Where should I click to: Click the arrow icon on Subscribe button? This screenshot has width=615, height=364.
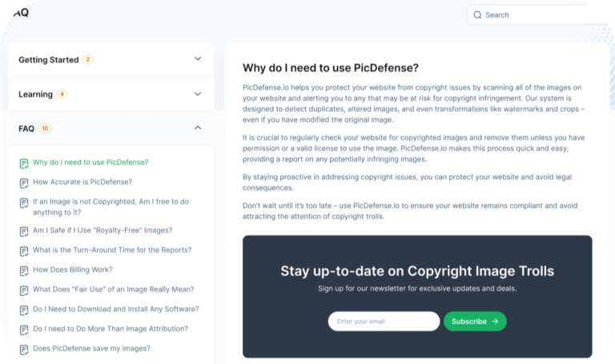(496, 322)
